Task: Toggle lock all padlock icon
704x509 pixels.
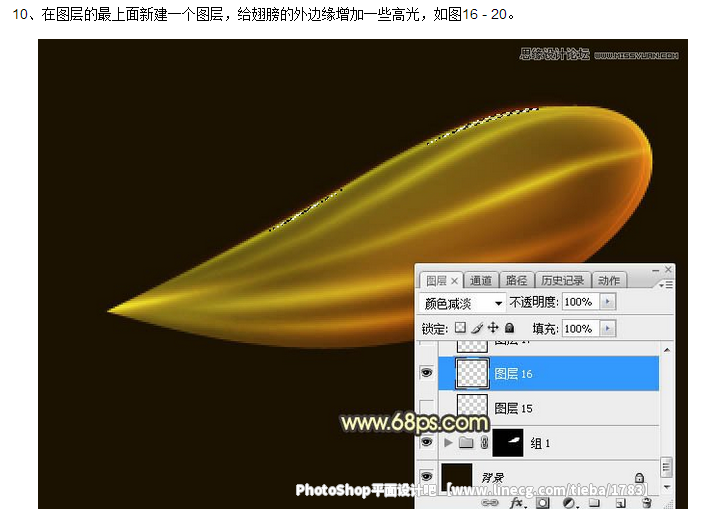Action: (509, 328)
